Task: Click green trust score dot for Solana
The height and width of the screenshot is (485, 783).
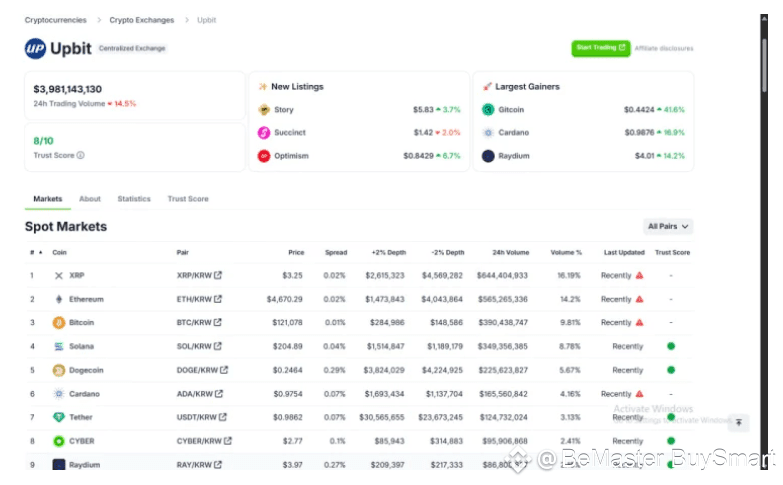Action: click(671, 346)
